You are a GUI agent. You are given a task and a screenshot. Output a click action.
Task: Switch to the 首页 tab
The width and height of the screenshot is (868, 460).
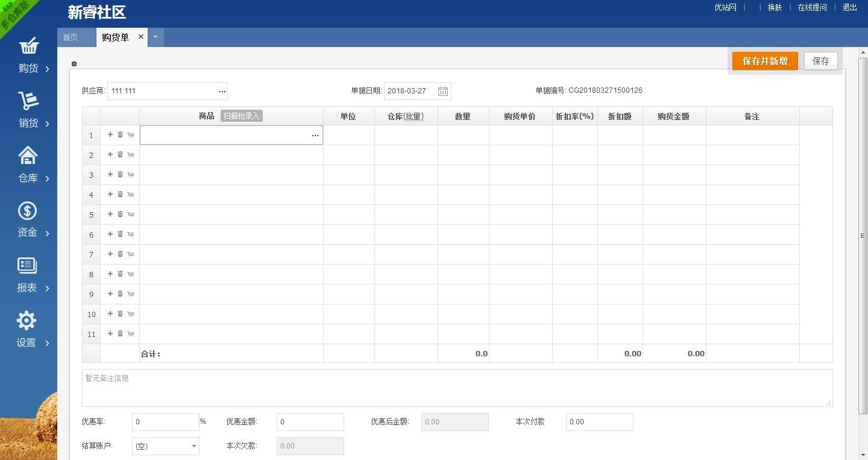71,37
